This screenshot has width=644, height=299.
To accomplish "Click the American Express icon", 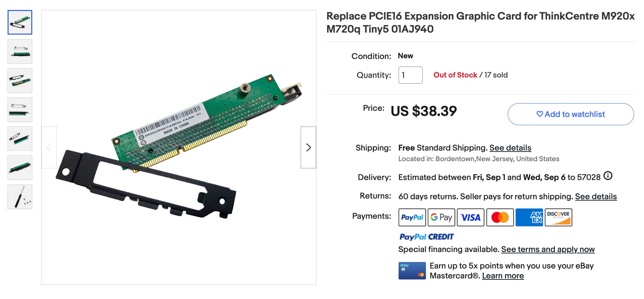I will (529, 217).
